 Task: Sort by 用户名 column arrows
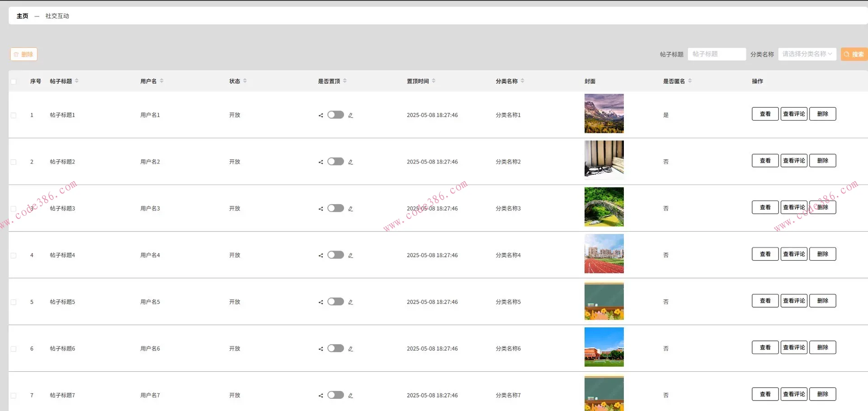161,81
